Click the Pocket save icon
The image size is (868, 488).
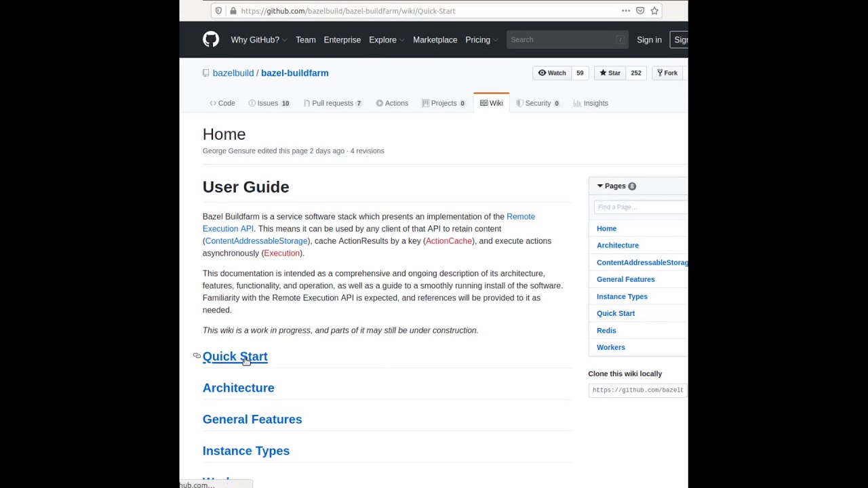[x=640, y=11]
